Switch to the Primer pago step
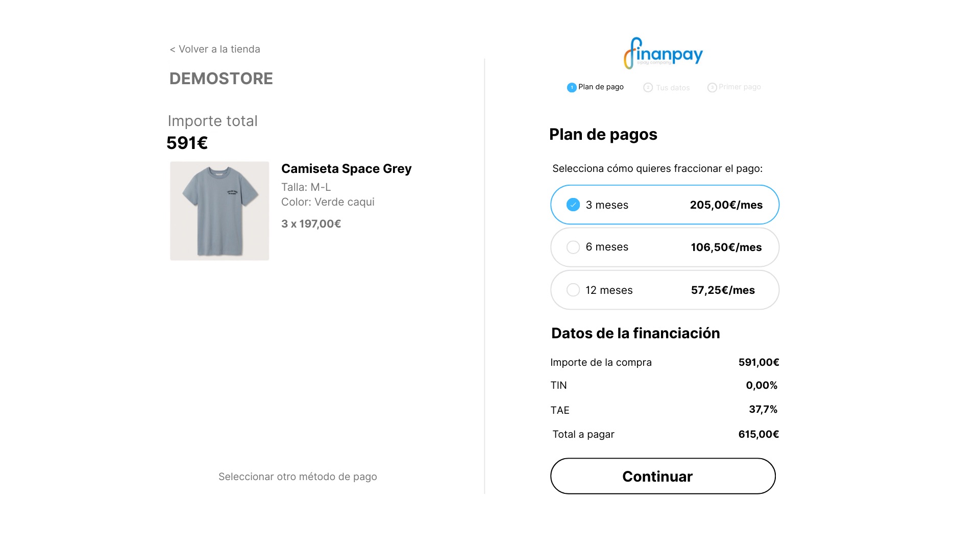Image resolution: width=980 pixels, height=551 pixels. point(740,87)
